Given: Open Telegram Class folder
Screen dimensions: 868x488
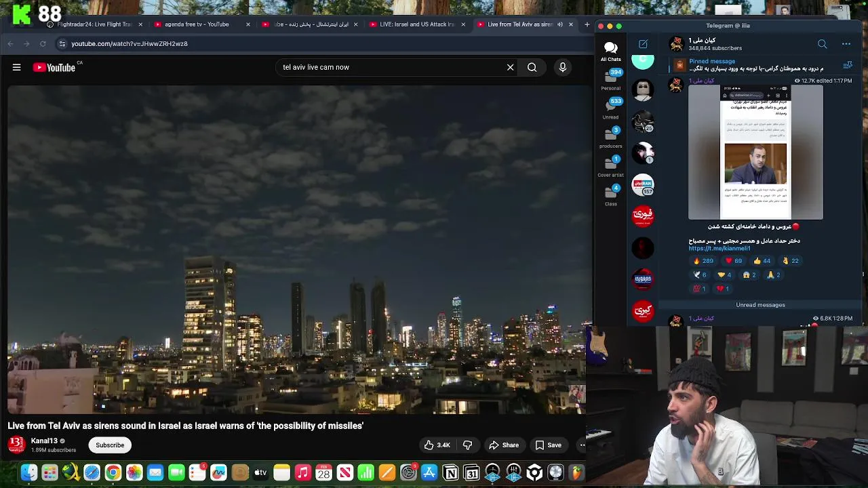Looking at the screenshot, I should click(610, 196).
